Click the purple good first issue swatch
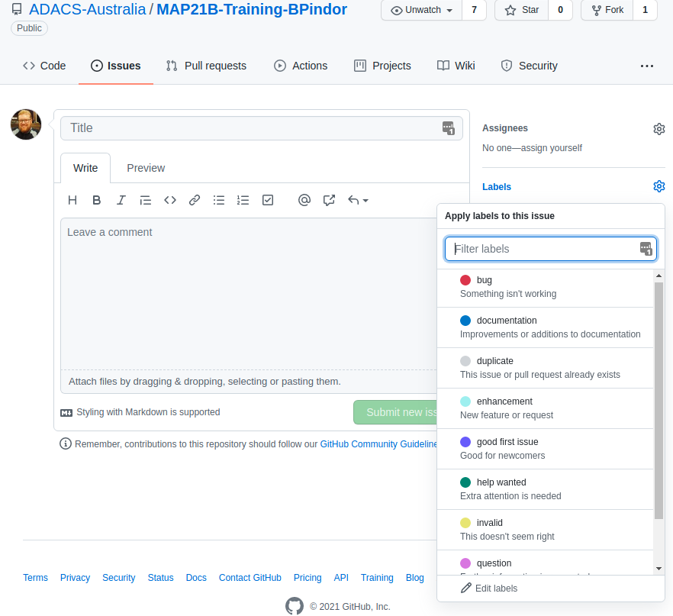The height and width of the screenshot is (616, 673). click(x=465, y=442)
